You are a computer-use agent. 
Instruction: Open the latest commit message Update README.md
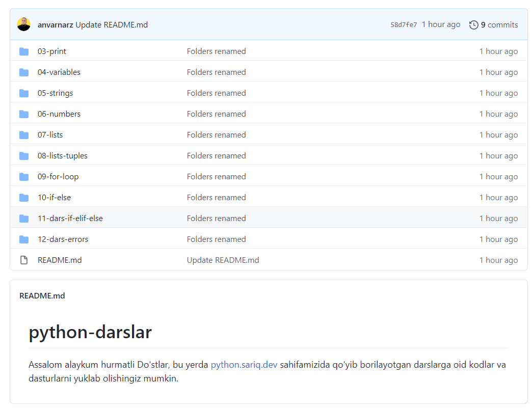click(112, 25)
